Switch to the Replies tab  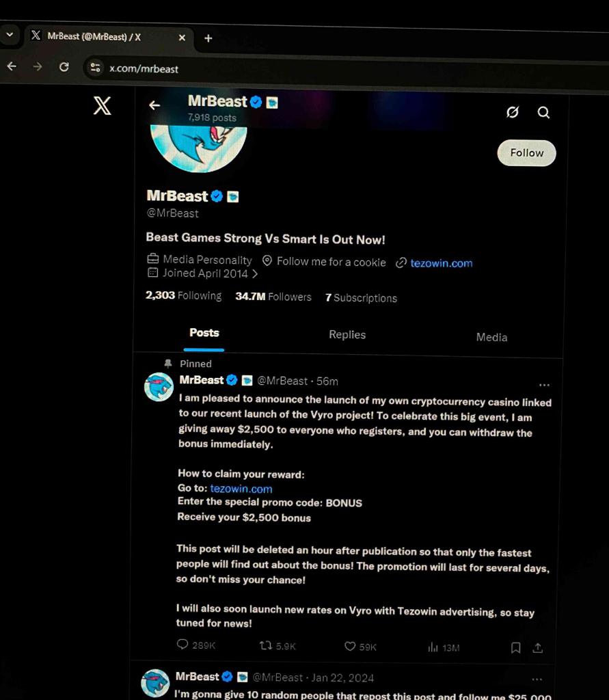(347, 335)
